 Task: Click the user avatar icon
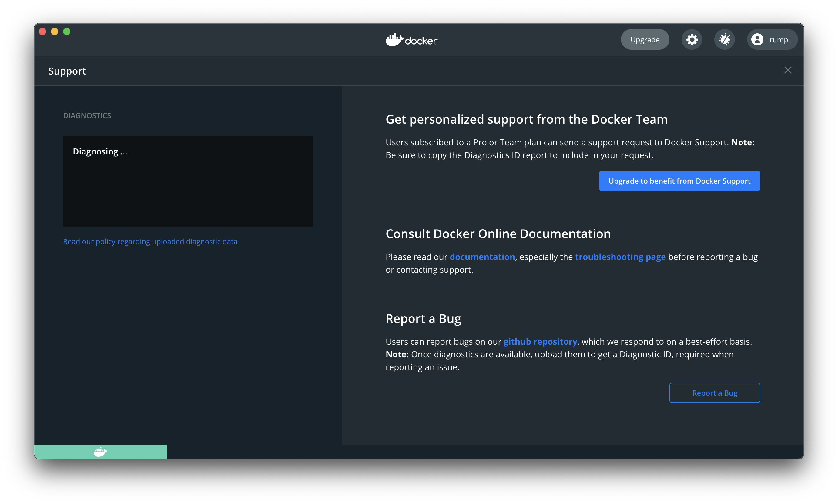tap(757, 40)
